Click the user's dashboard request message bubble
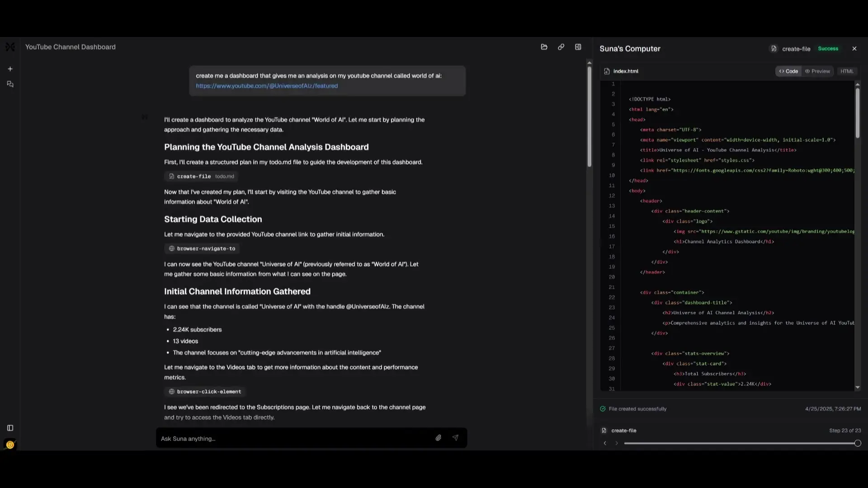Screen dimensions: 868x488 327,81
